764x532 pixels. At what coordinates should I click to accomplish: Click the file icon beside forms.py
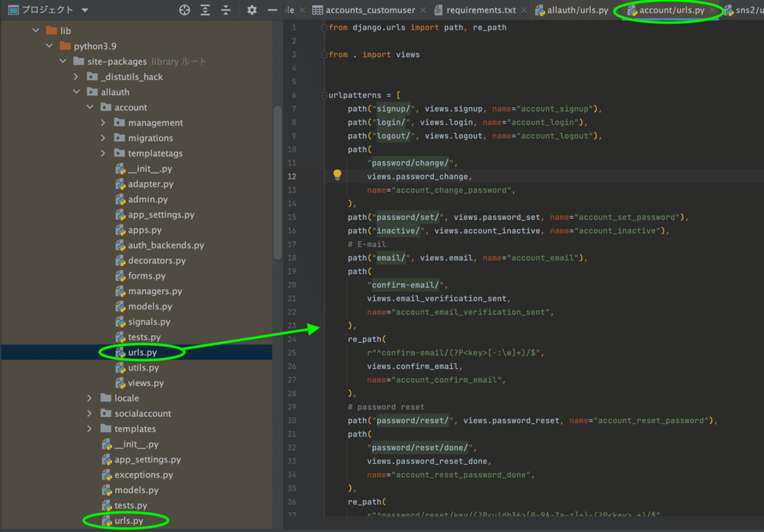120,276
